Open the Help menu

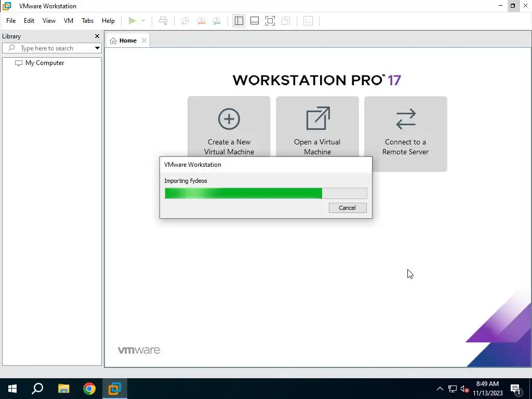click(x=108, y=21)
